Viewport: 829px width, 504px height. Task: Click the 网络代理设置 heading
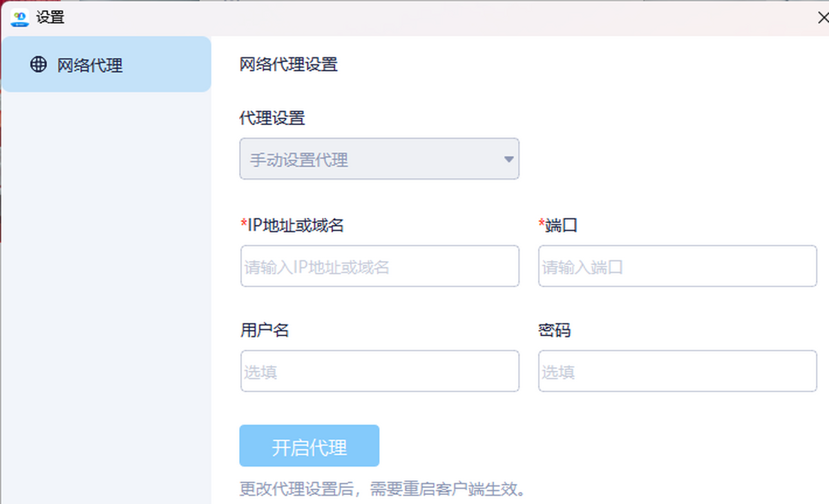pyautogui.click(x=288, y=66)
